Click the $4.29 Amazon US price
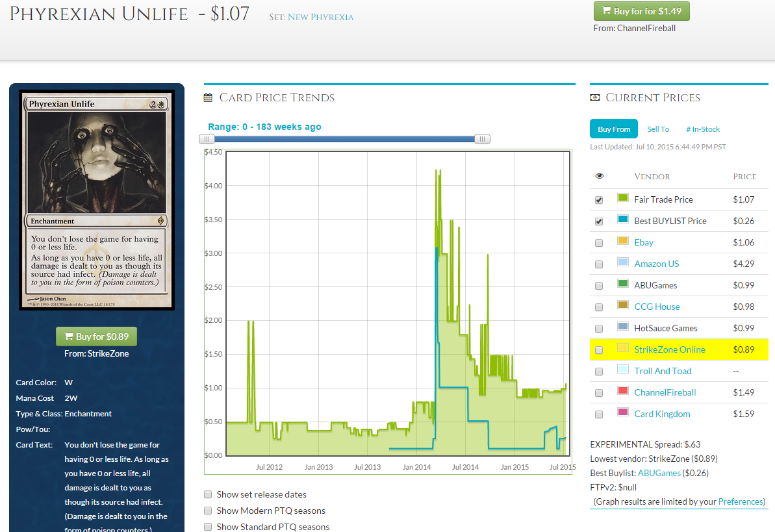Viewport: 775px width, 532px height. 743,264
